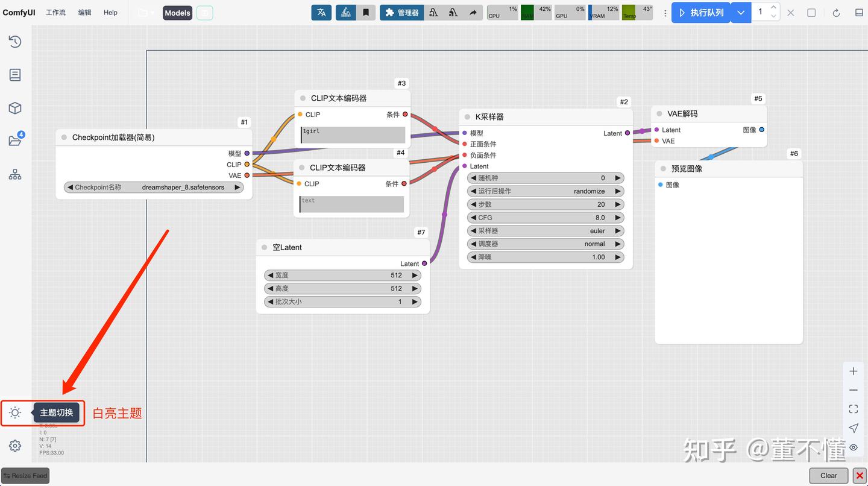Collapse the K采样器 node via its dot
The height and width of the screenshot is (486, 868).
tap(467, 117)
